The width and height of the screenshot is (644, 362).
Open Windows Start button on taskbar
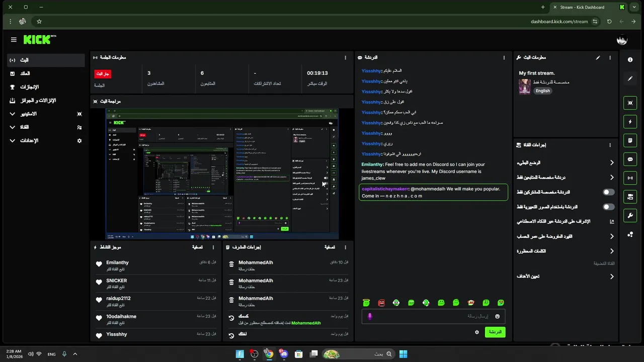point(403,354)
